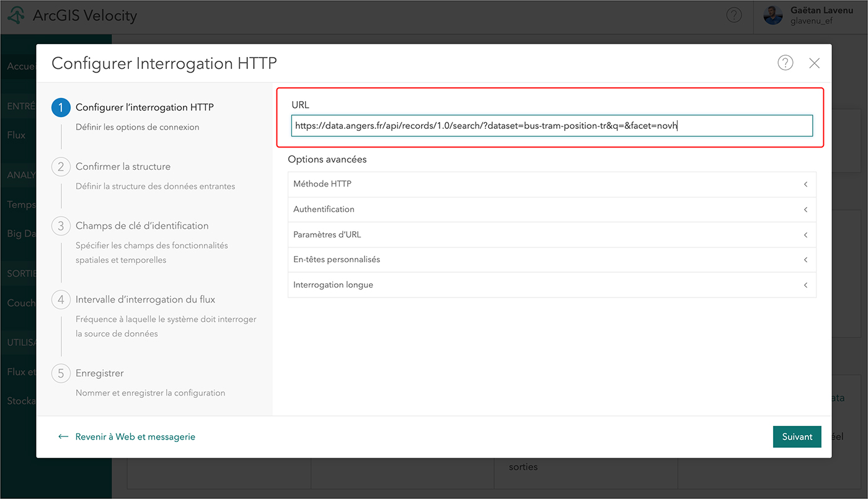Expand the Interrogation longue section
This screenshot has width=868, height=499.
pyautogui.click(x=552, y=285)
